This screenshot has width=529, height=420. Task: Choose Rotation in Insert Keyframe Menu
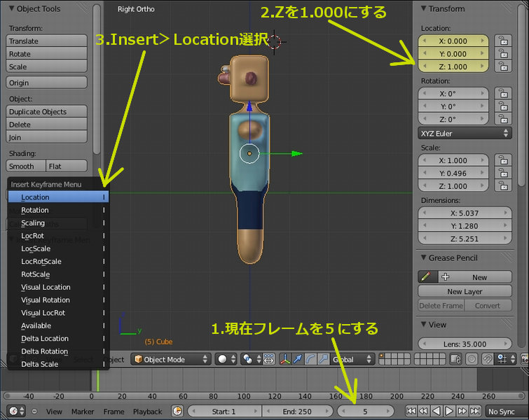58,210
